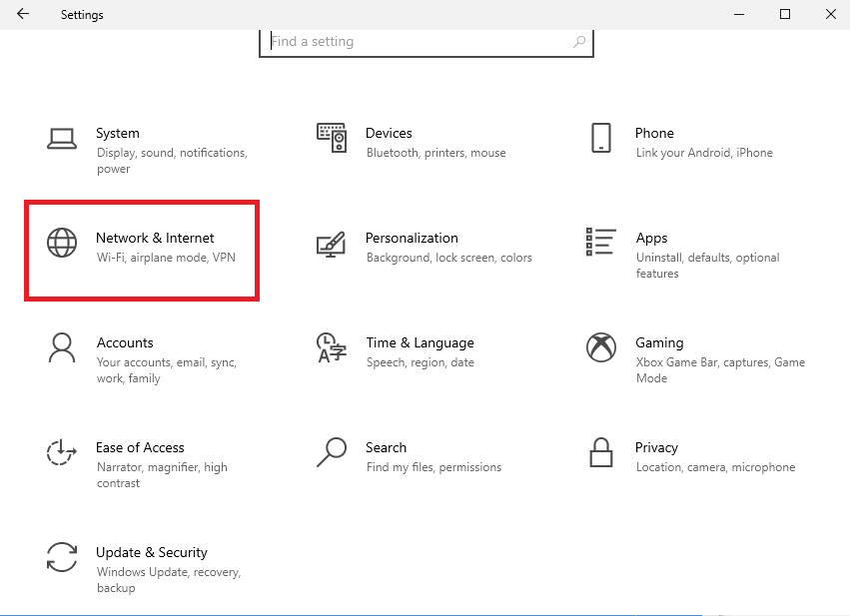
Task: Click the Accounts person icon
Action: [62, 347]
